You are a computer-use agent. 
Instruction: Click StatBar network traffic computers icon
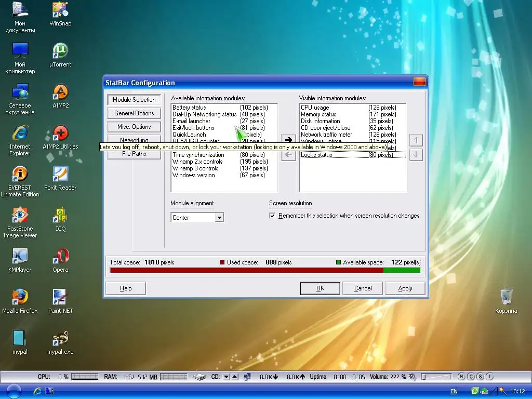(247, 377)
